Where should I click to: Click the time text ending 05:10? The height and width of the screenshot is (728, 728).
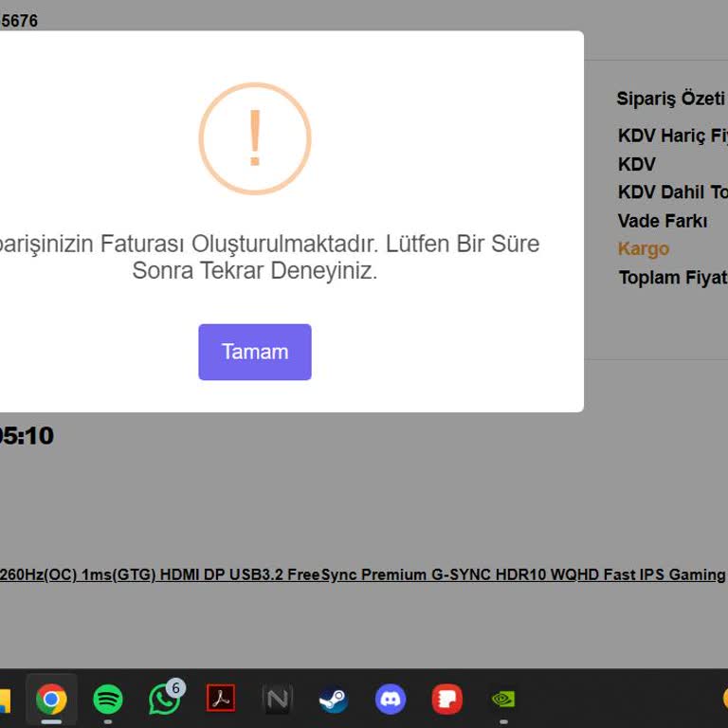(27, 436)
